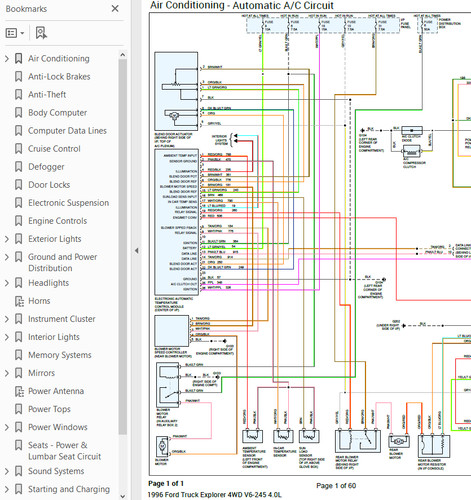This screenshot has width=471, height=500.
Task: Expand the Ground and Power Distribution bookmark
Action: tap(7, 257)
